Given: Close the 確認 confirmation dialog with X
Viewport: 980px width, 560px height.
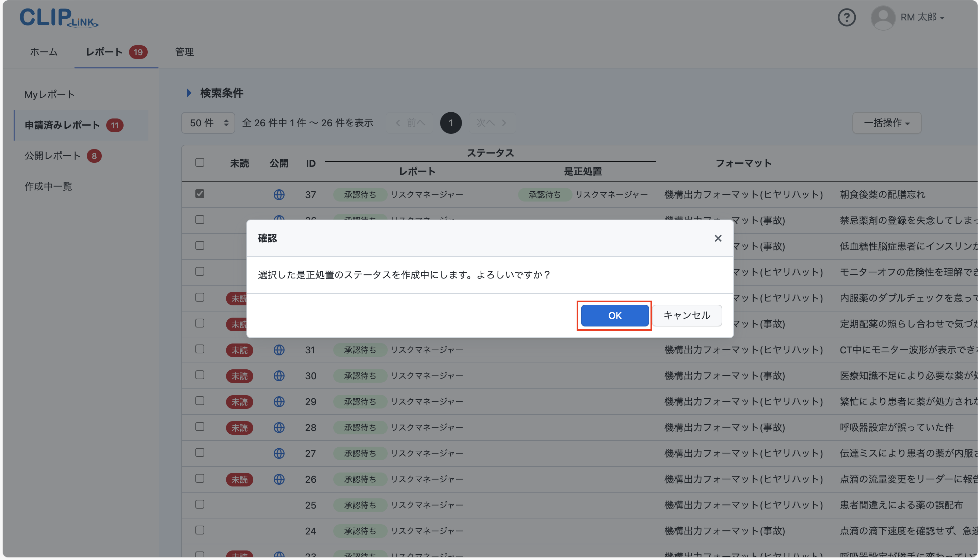Looking at the screenshot, I should click(718, 238).
